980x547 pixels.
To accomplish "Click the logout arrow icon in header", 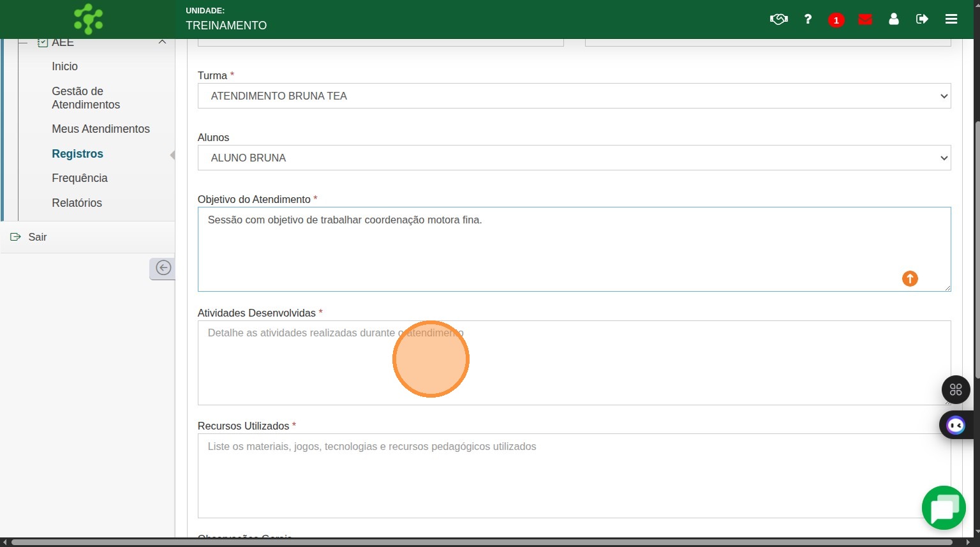I will tap(922, 19).
